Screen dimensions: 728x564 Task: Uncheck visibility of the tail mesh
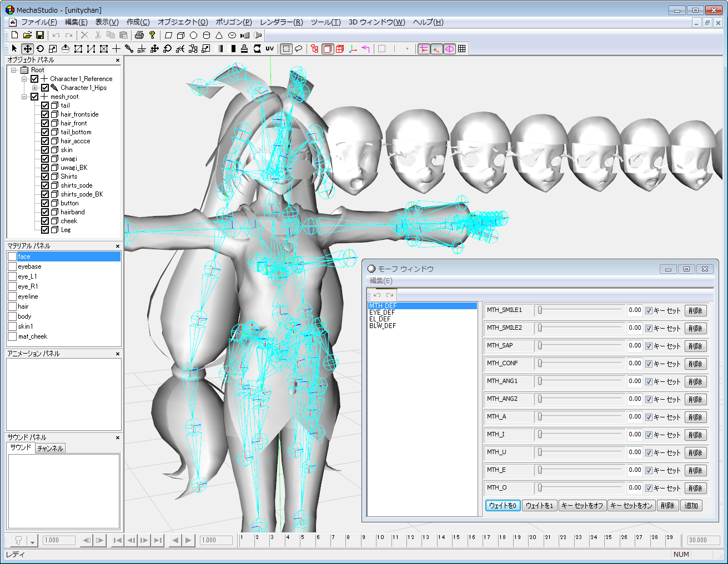point(45,105)
